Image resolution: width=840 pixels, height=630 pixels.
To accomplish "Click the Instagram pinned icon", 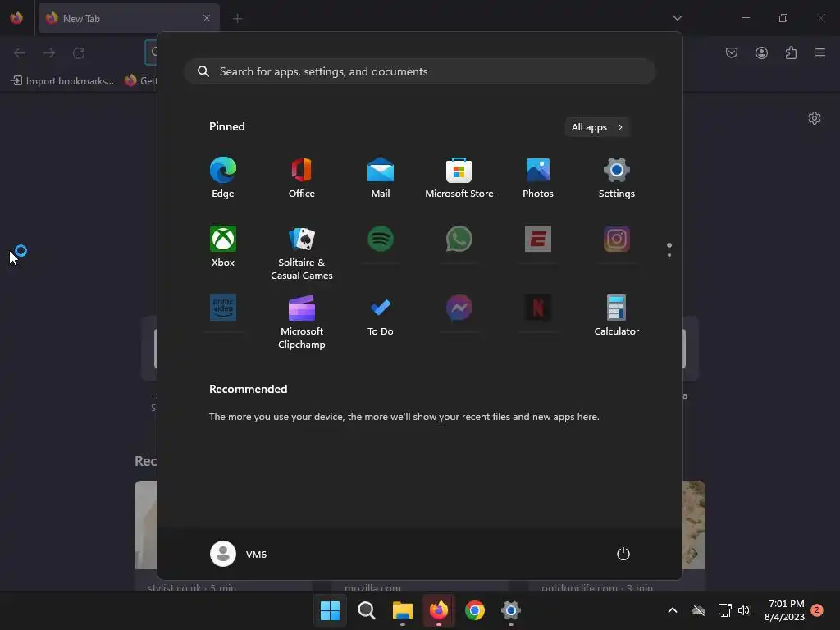I will pyautogui.click(x=617, y=239).
